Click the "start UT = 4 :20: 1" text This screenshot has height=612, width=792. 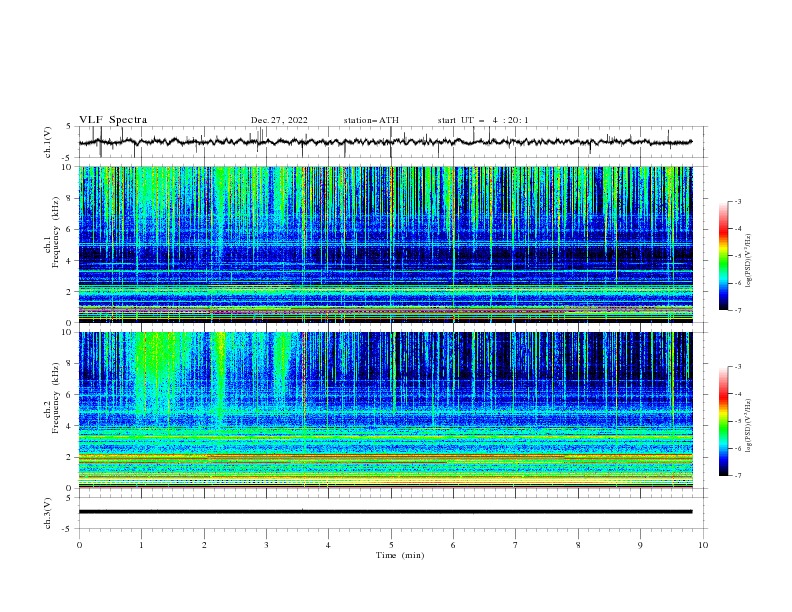tap(483, 120)
